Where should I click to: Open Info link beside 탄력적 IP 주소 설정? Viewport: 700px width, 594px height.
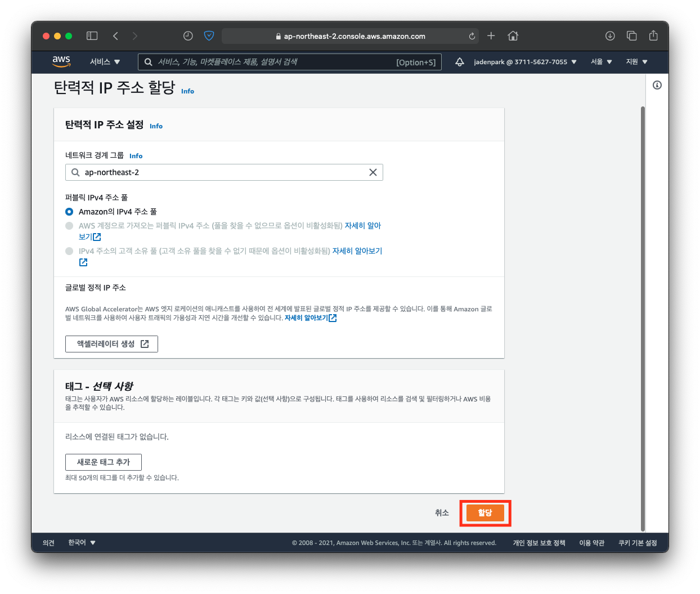(x=156, y=126)
